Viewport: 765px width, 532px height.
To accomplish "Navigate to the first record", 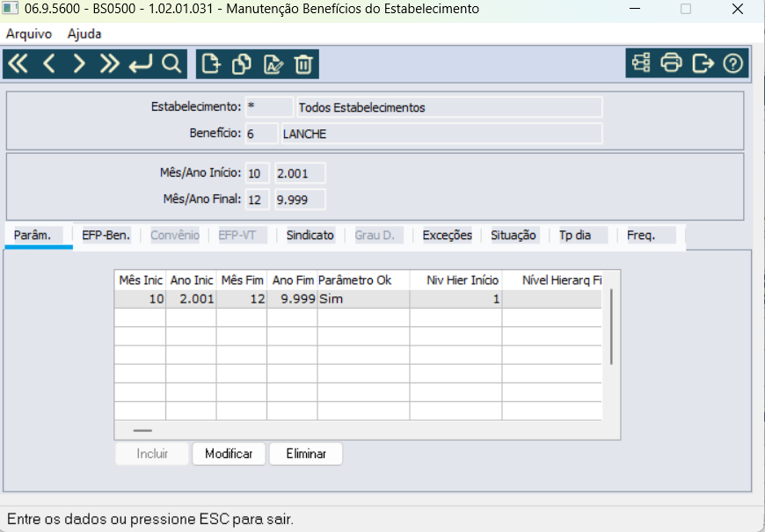I will [x=18, y=62].
